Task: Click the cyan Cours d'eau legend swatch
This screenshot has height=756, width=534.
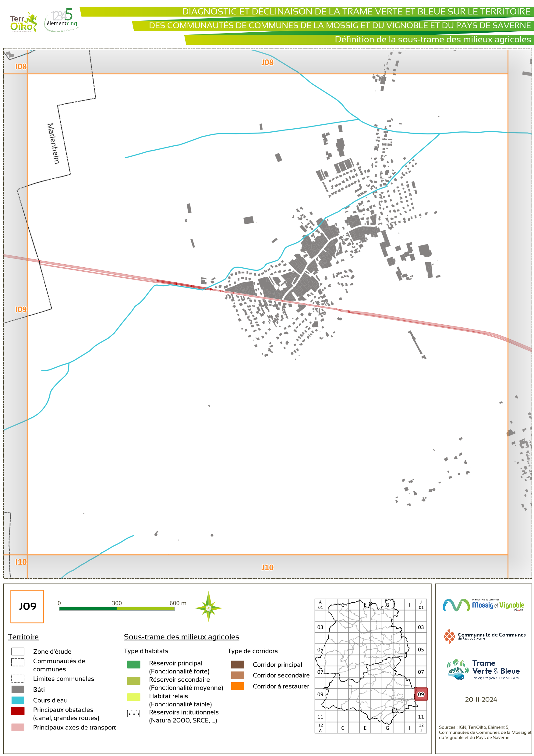Action: coord(18,700)
